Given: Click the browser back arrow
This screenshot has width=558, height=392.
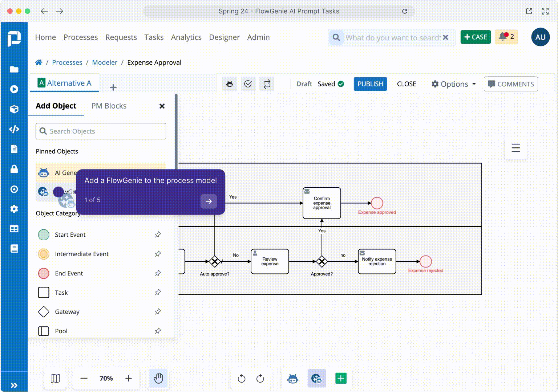Looking at the screenshot, I should click(44, 11).
